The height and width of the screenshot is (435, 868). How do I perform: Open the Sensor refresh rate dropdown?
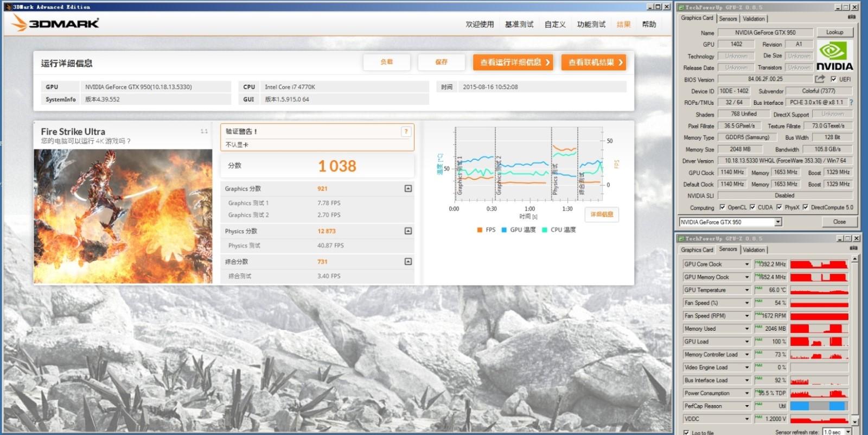(848, 432)
